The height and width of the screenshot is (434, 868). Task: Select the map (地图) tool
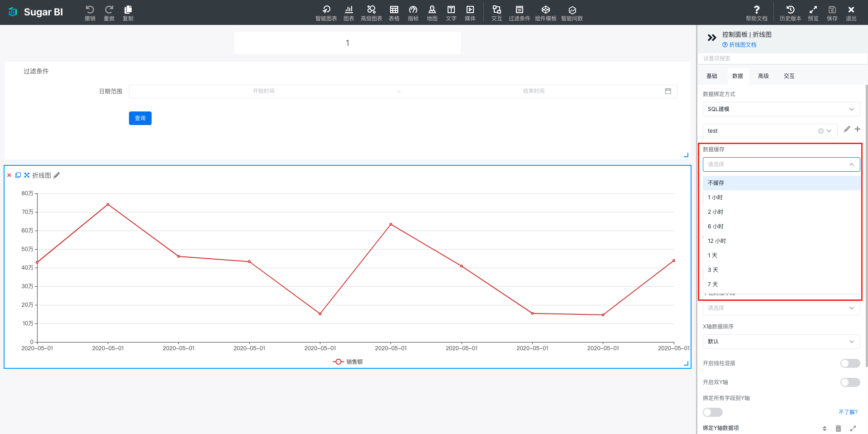click(432, 13)
